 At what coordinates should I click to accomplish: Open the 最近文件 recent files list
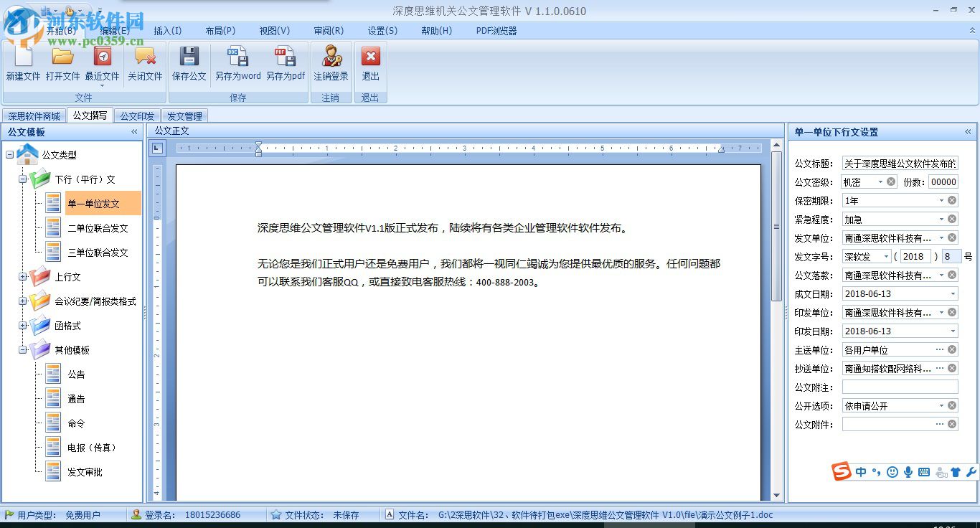(x=102, y=66)
